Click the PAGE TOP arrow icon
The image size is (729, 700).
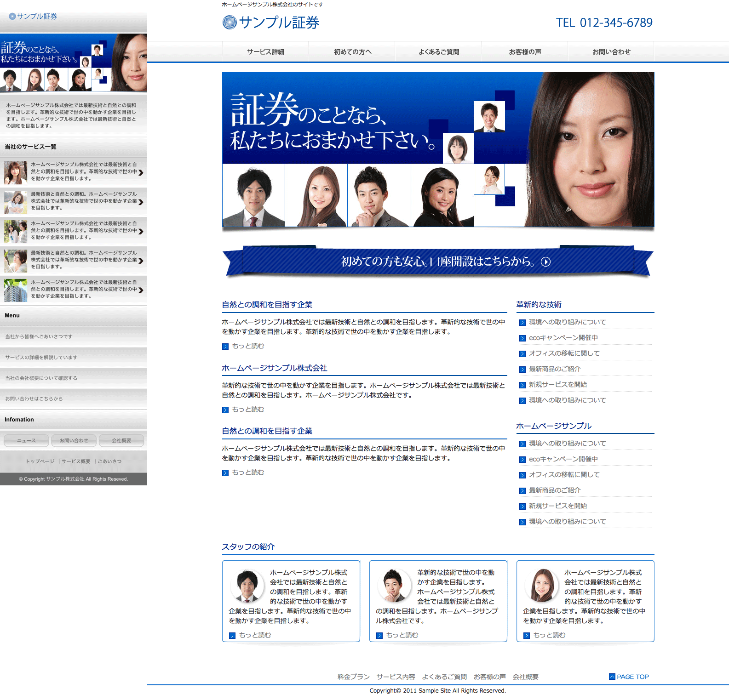pyautogui.click(x=612, y=677)
